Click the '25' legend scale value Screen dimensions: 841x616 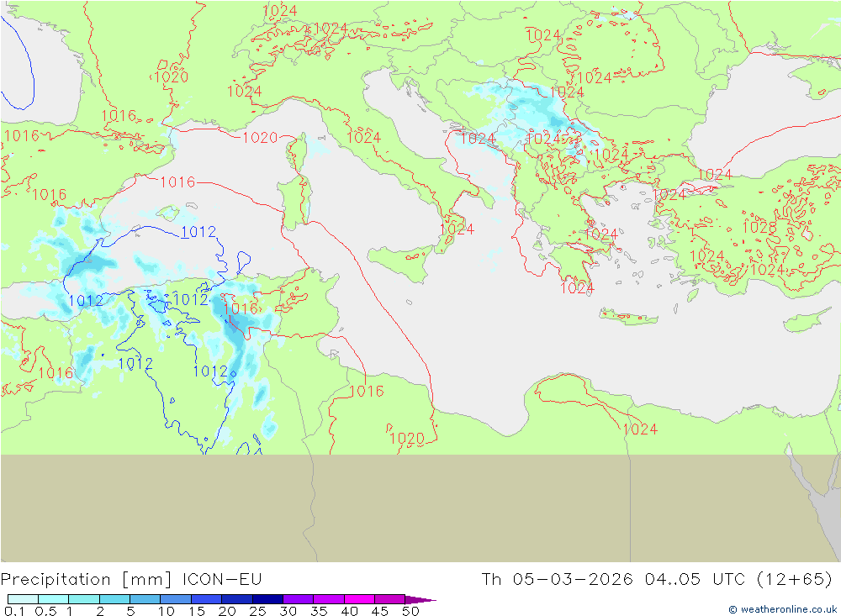[x=258, y=611]
